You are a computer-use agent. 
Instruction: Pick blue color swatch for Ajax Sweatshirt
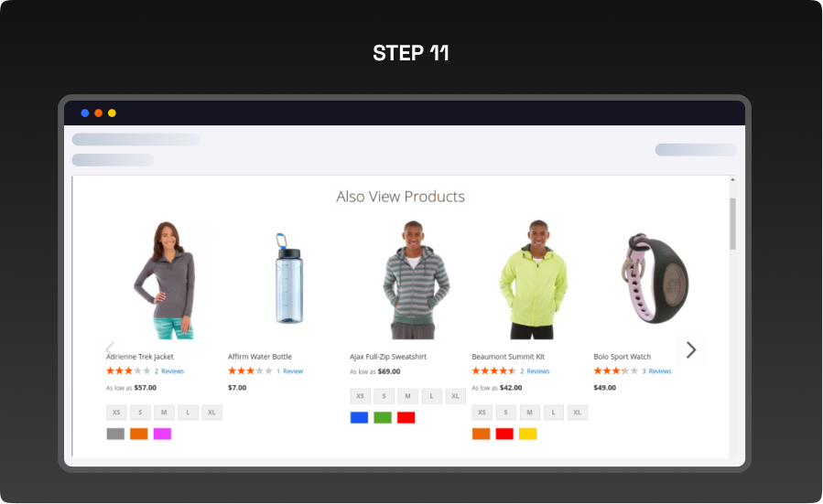tap(359, 418)
